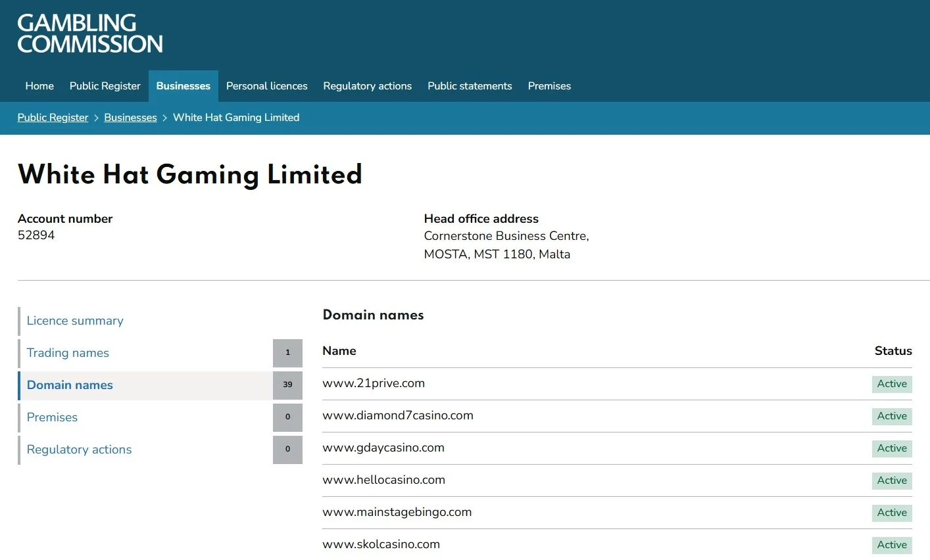The image size is (930, 560).
Task: Click the Domain names section heading
Action: point(373,315)
